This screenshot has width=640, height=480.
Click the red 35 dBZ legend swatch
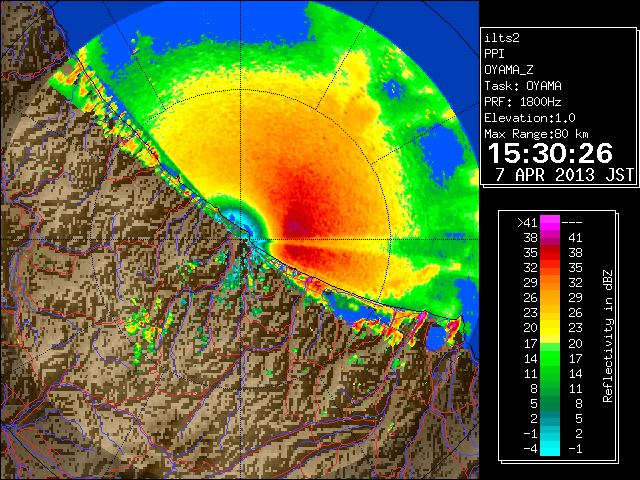click(x=550, y=253)
